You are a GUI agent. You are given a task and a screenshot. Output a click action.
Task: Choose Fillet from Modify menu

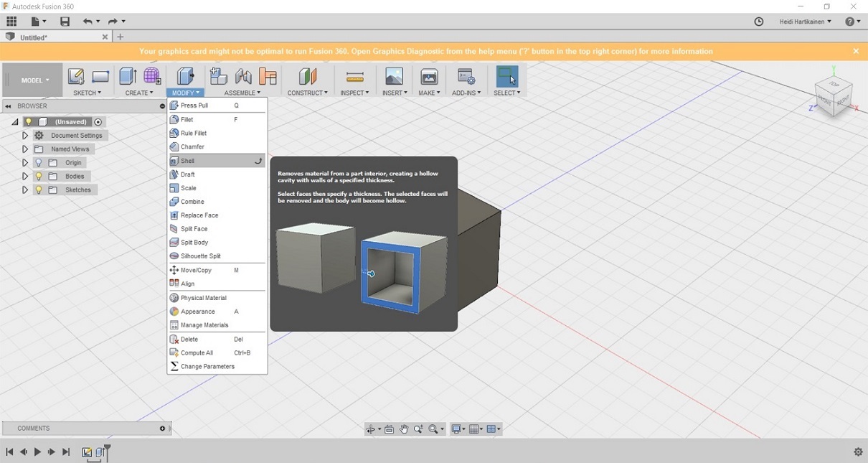click(x=217, y=119)
